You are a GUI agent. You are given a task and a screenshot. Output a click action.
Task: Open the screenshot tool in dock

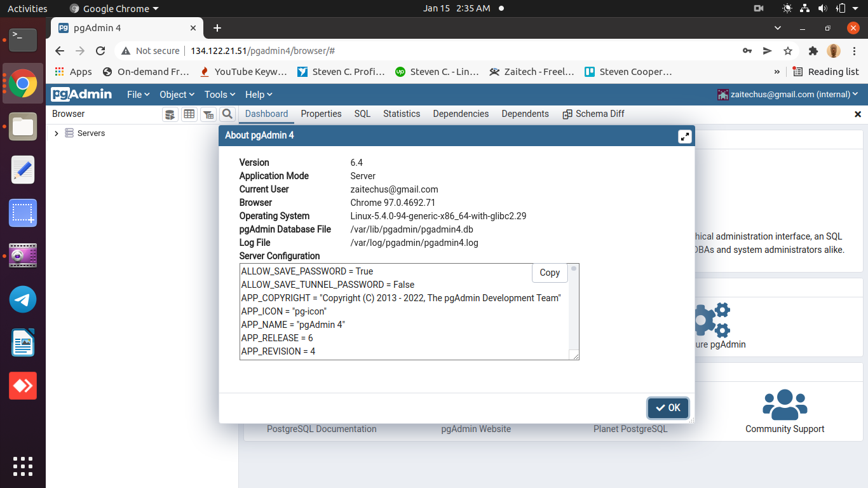tap(23, 213)
